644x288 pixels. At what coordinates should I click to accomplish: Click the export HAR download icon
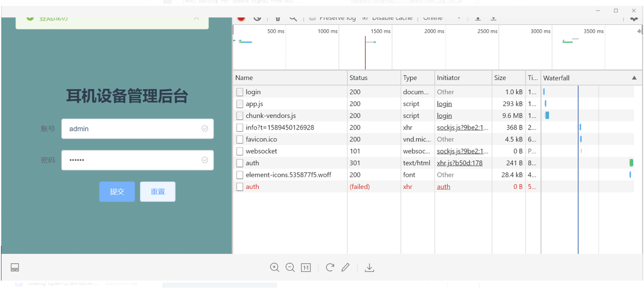493,19
